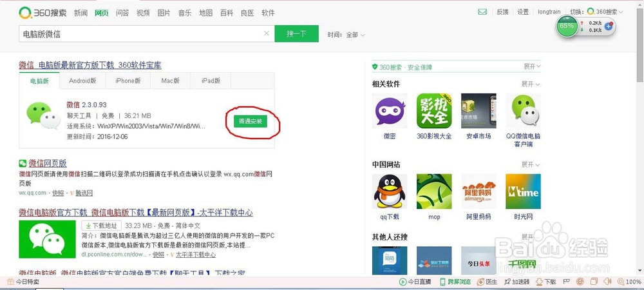The height and width of the screenshot is (290, 644).
Task: Open 设置 in the header
Action: pyautogui.click(x=523, y=12)
